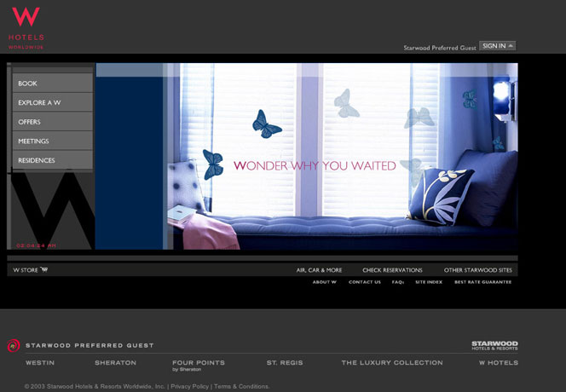Viewport: 566px width, 392px height.
Task: Open OTHER STARWOOD SITES link
Action: tap(478, 270)
